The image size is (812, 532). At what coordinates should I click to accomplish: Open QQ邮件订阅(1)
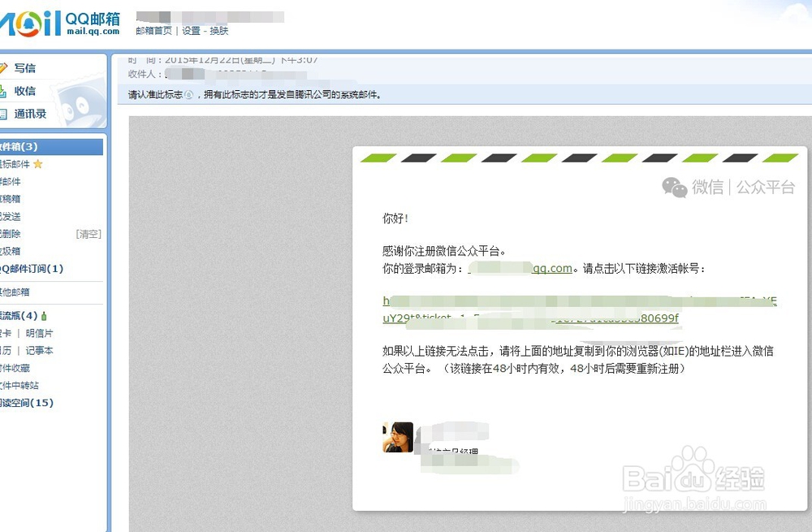[32, 268]
